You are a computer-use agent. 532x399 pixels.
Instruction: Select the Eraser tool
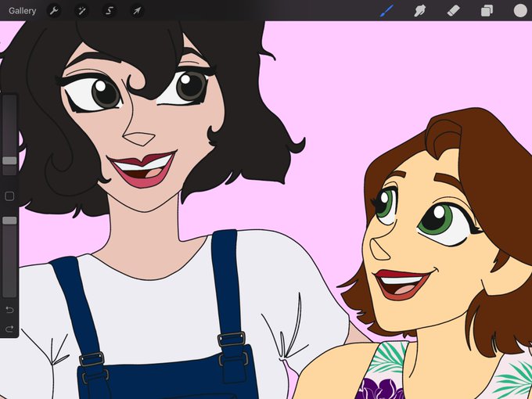pos(453,10)
